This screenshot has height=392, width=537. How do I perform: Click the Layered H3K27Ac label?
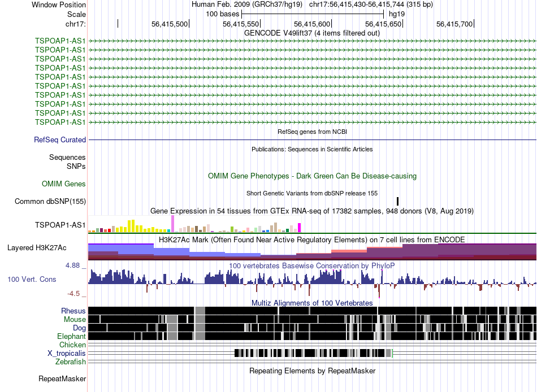coord(37,247)
